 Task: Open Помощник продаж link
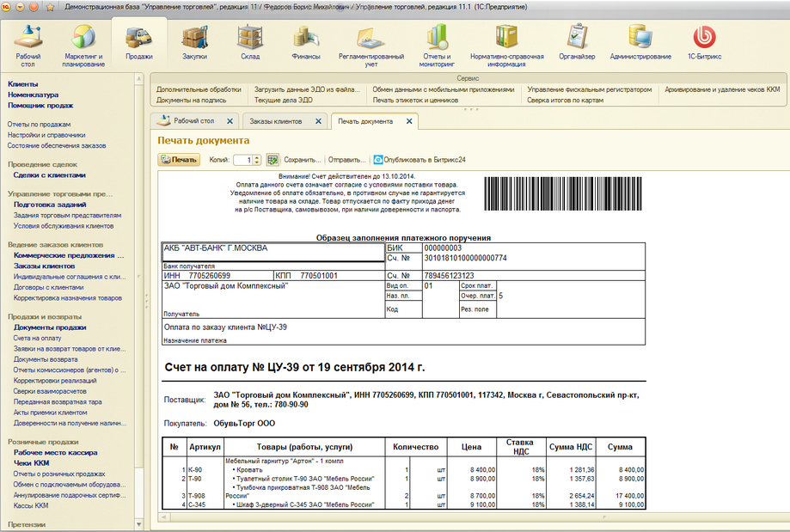pos(40,106)
